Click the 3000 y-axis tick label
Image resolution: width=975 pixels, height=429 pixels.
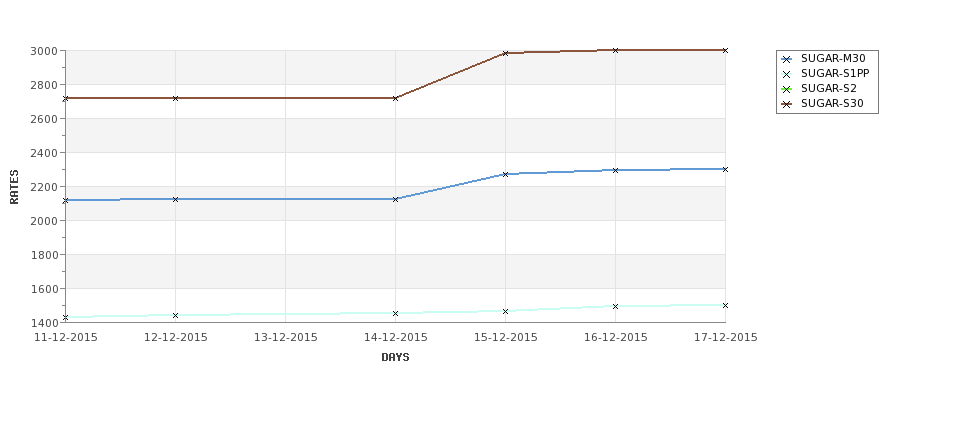[x=44, y=51]
